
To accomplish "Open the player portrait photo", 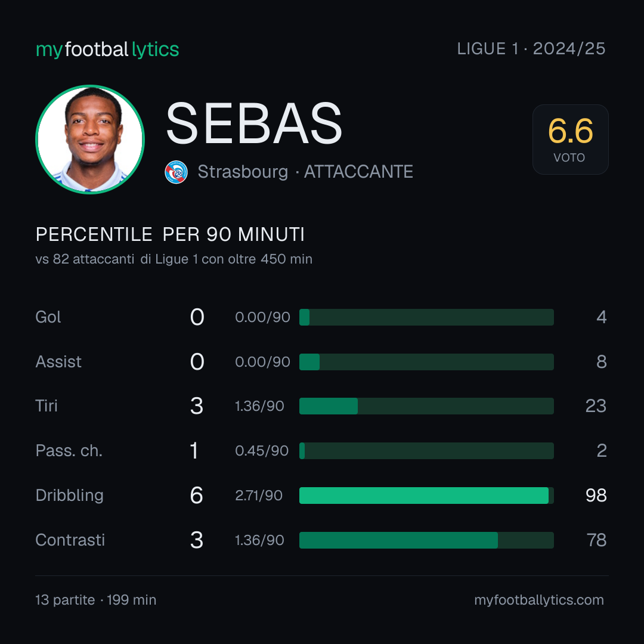I will click(x=90, y=139).
